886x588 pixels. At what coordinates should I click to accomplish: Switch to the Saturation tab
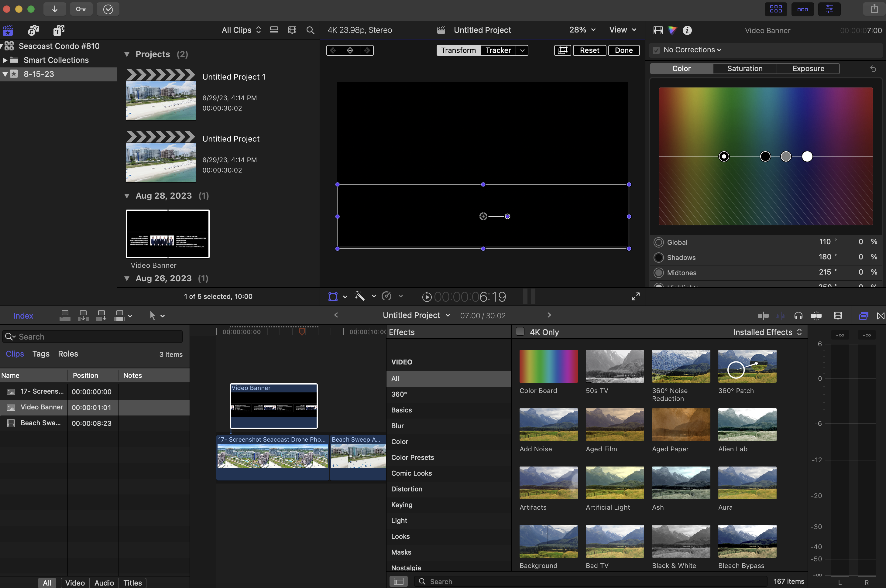(745, 69)
